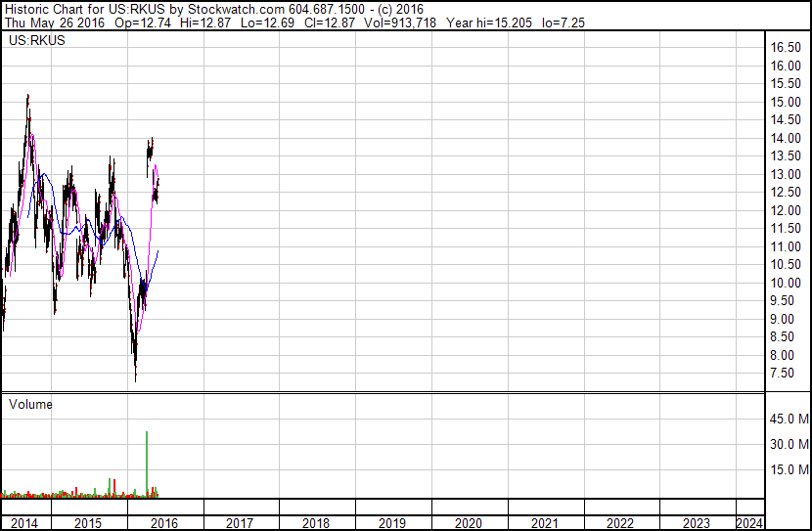Screen dimensions: 812x531
Task: Select the 15.0 M volume axis label
Action: click(789, 469)
